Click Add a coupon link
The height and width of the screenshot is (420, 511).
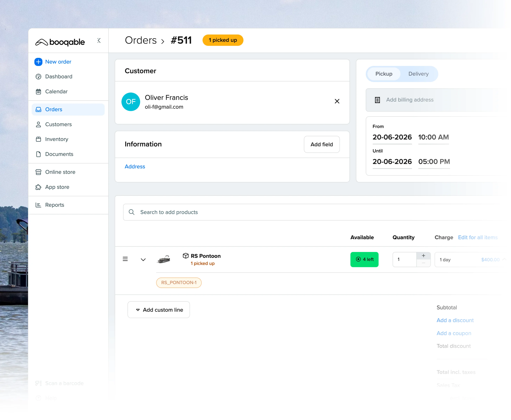[x=454, y=333]
